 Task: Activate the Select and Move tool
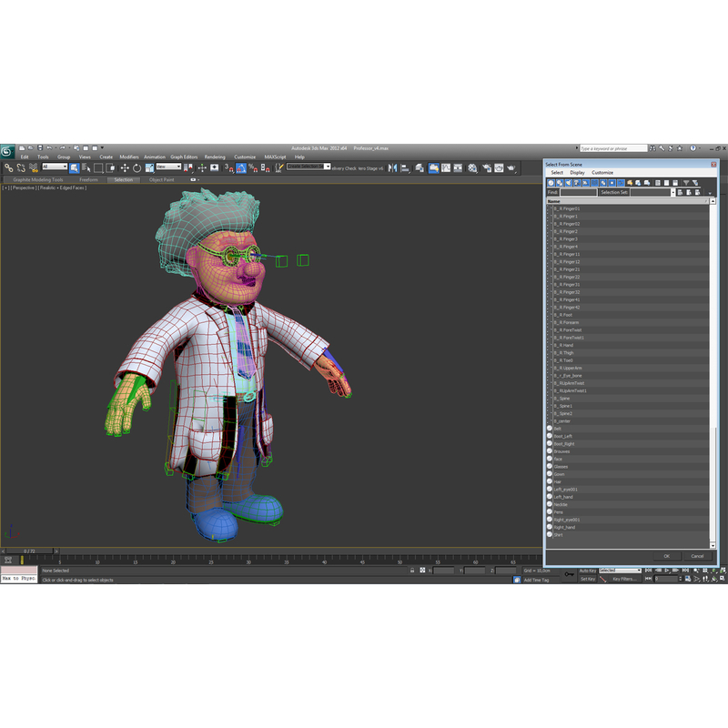(x=125, y=169)
